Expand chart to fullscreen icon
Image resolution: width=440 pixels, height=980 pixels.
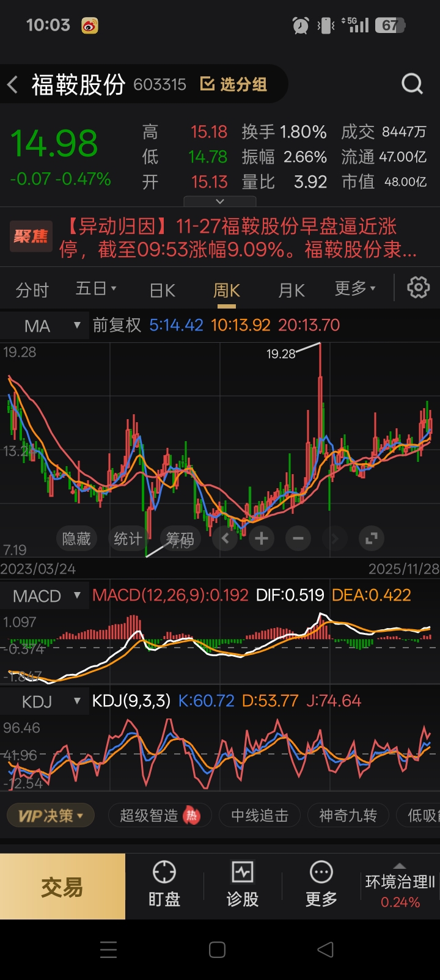371,538
